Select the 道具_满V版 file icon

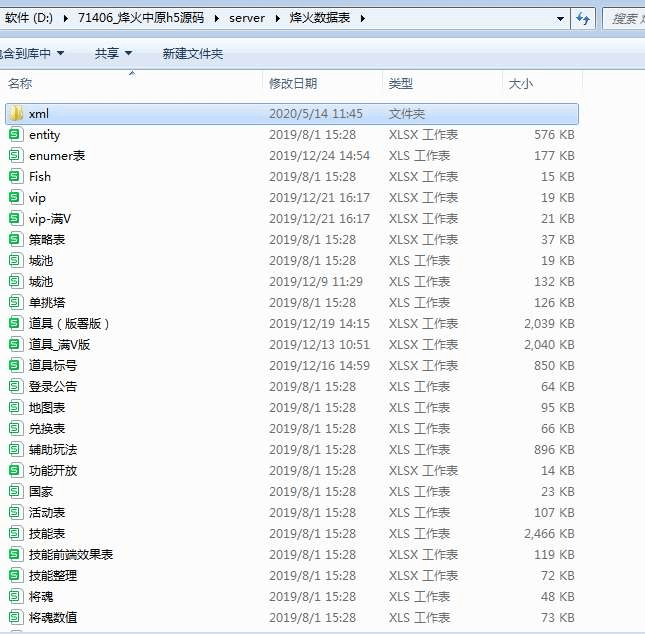(x=15, y=344)
